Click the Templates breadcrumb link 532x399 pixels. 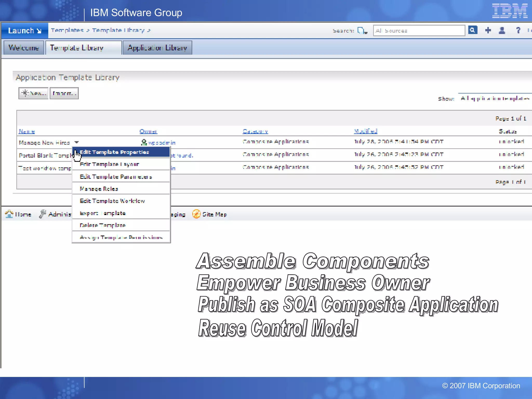click(67, 30)
